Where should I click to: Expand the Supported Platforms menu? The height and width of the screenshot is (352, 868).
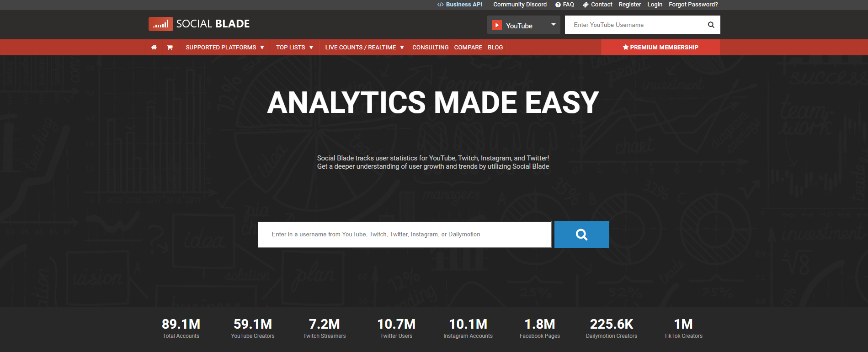click(225, 48)
